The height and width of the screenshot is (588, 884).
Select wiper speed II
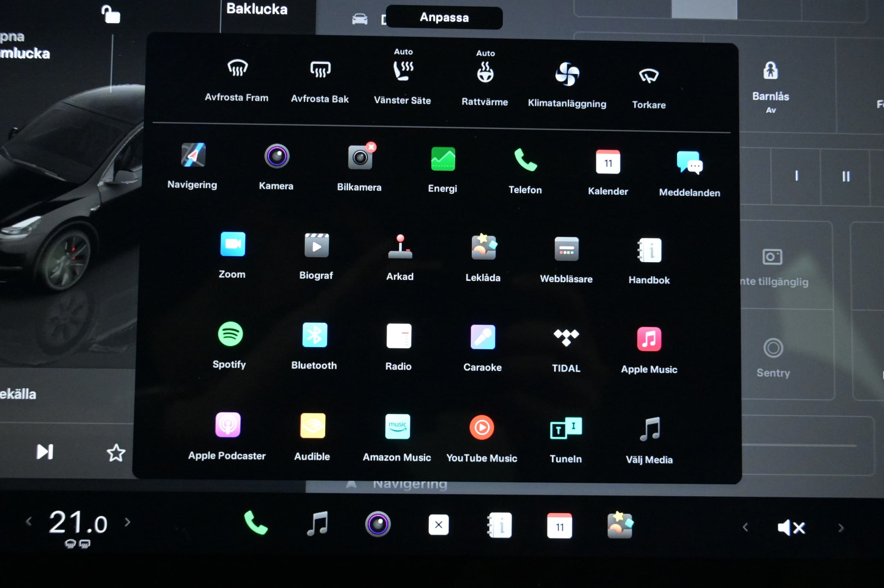(846, 176)
